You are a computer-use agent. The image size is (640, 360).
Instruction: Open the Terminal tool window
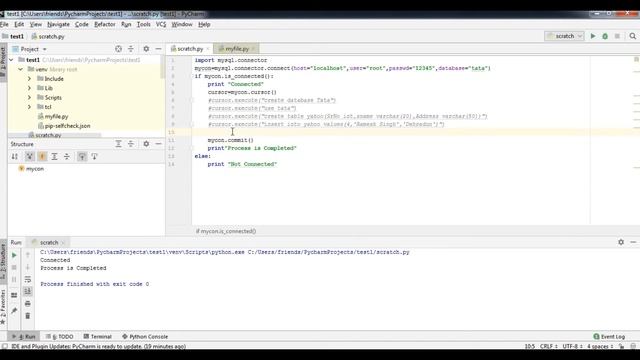point(98,336)
